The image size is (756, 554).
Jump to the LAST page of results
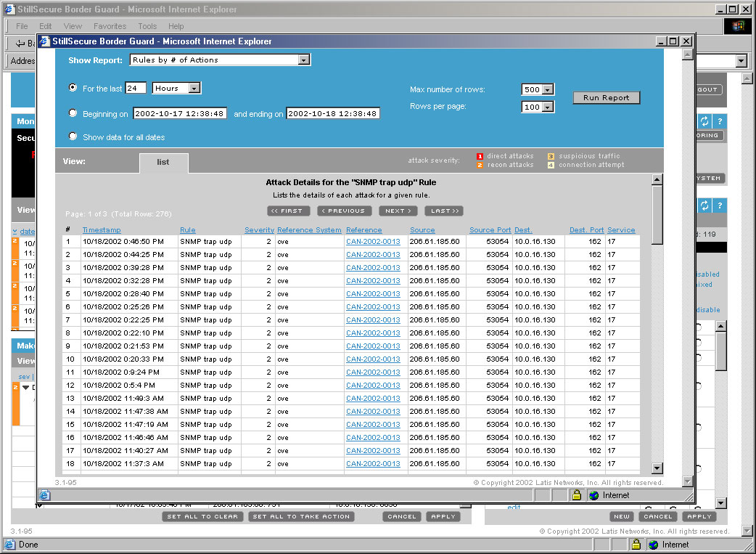click(x=444, y=211)
